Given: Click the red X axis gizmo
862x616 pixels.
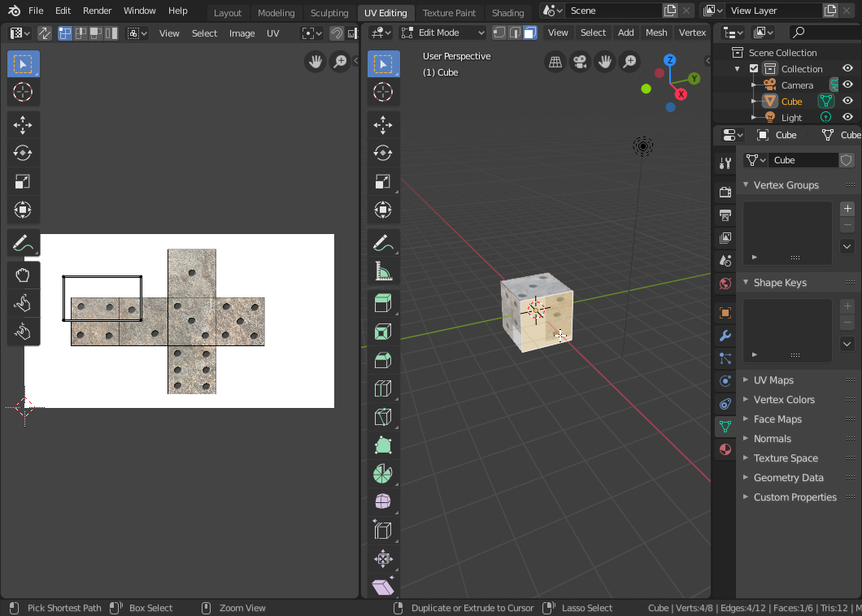Looking at the screenshot, I should pos(681,94).
